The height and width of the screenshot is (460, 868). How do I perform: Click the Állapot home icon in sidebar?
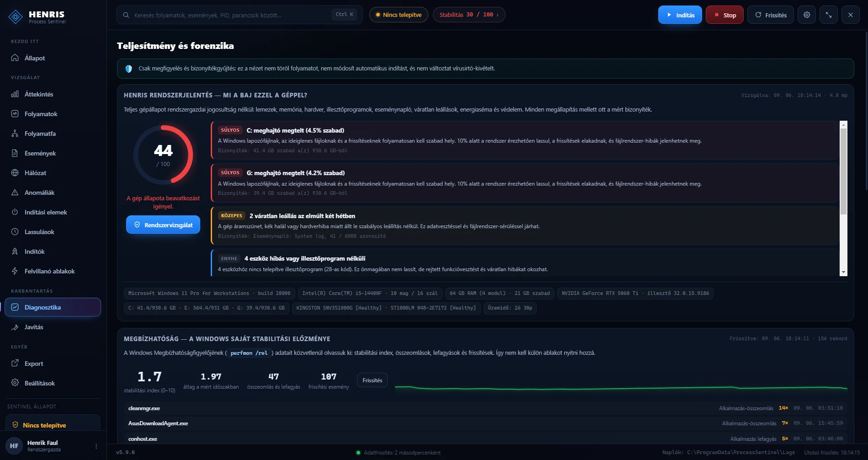click(15, 58)
